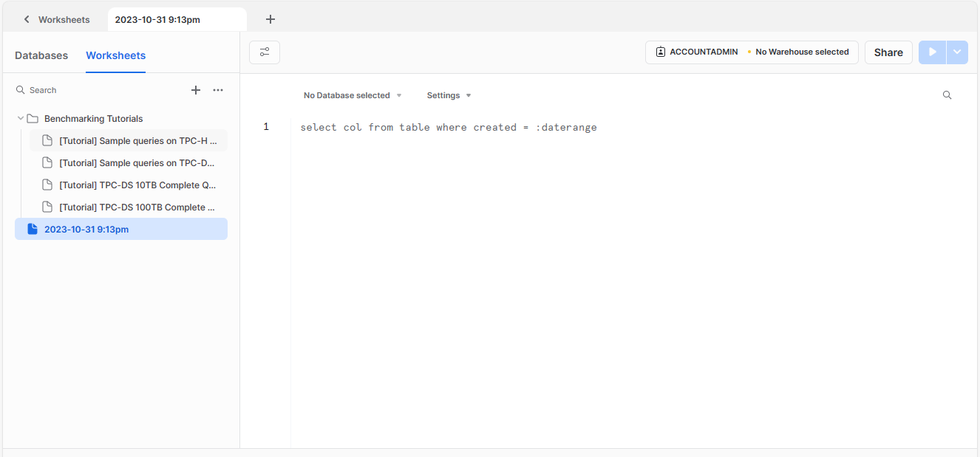The image size is (980, 457).
Task: Click the filter settings icon button
Action: point(265,52)
